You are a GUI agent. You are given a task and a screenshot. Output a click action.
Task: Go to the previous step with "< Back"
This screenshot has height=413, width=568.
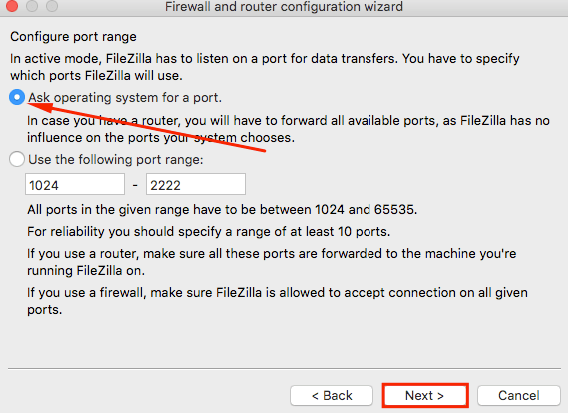(x=331, y=395)
